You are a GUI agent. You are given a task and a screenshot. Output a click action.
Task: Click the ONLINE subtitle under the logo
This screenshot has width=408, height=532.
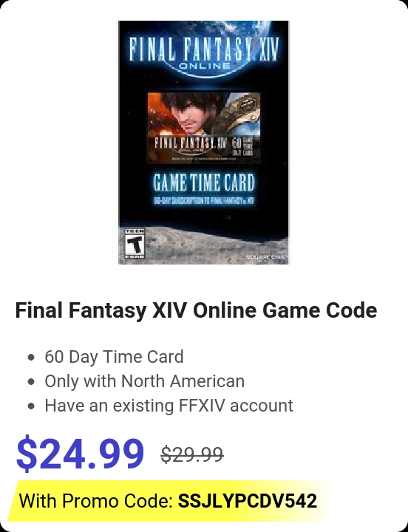pyautogui.click(x=204, y=66)
